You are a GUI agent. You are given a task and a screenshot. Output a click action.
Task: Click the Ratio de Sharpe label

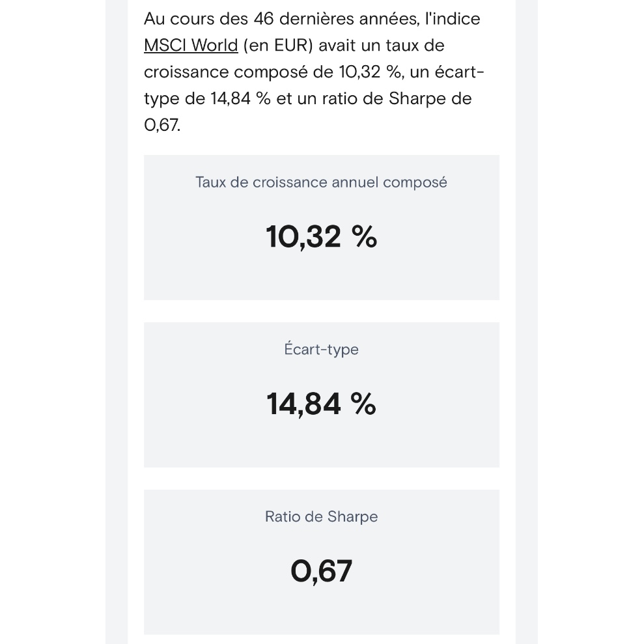[x=321, y=516]
